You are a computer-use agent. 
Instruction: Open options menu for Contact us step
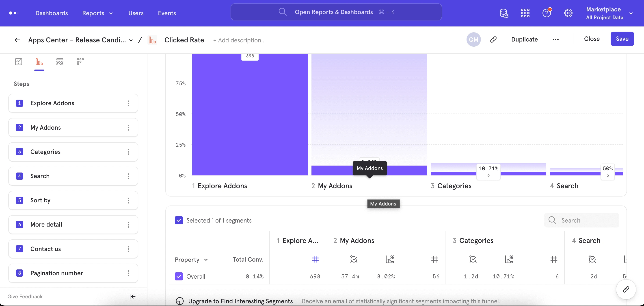(x=128, y=249)
